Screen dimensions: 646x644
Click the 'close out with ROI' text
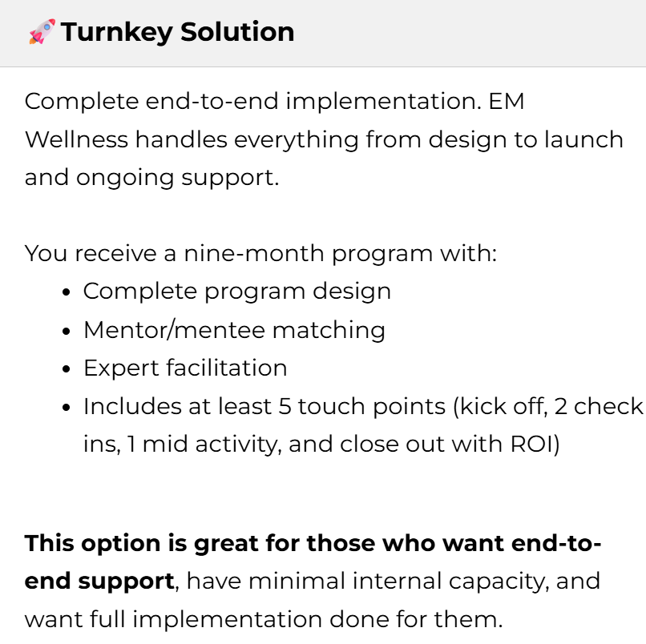coord(450,445)
